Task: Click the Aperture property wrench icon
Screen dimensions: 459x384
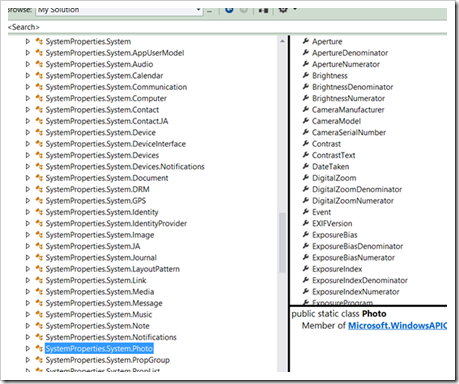Action: pyautogui.click(x=306, y=41)
